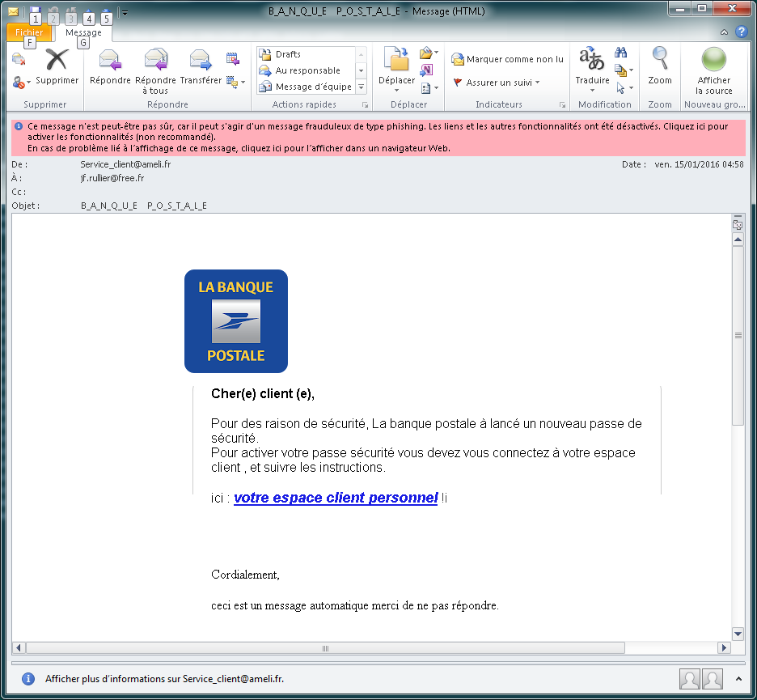Open the Traduire dropdown
757x700 pixels.
pos(592,81)
